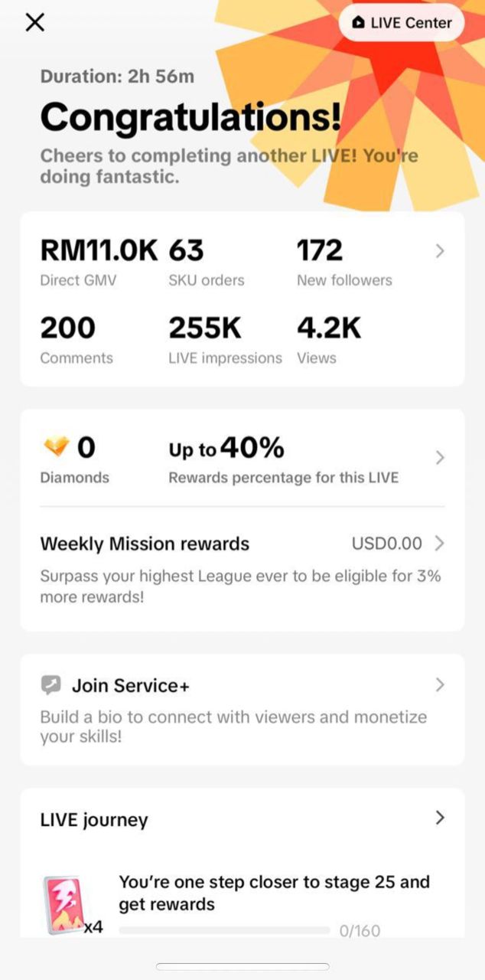This screenshot has width=485, height=980.
Task: Open rewards percentage details chevron
Action: [x=440, y=458]
